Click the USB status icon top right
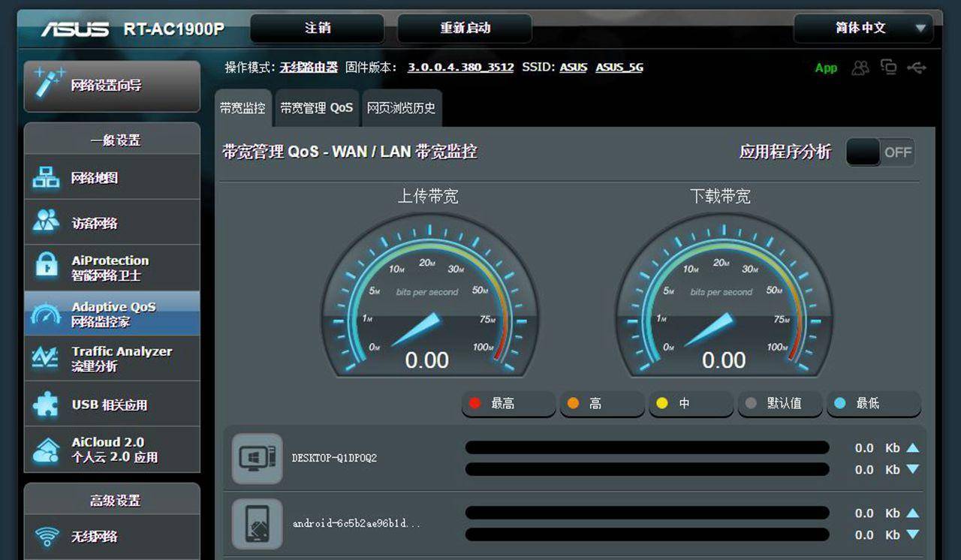 pyautogui.click(x=917, y=68)
